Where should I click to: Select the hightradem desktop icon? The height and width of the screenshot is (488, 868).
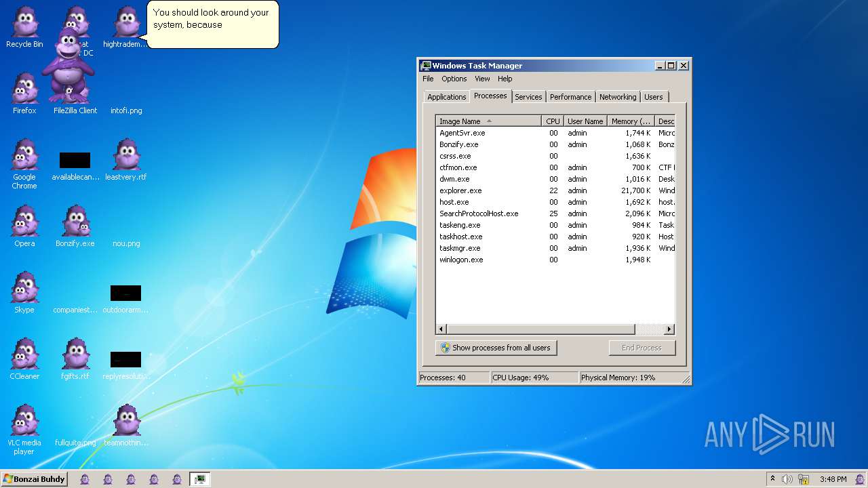[x=126, y=27]
